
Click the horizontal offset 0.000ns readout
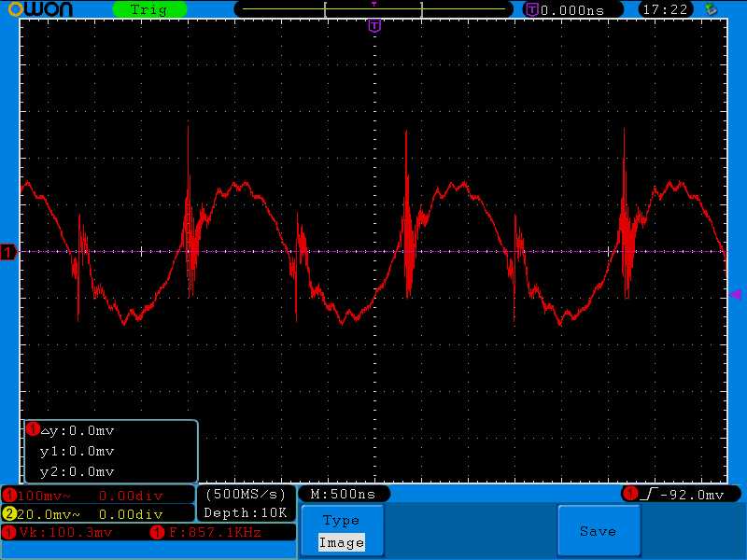tap(572, 10)
